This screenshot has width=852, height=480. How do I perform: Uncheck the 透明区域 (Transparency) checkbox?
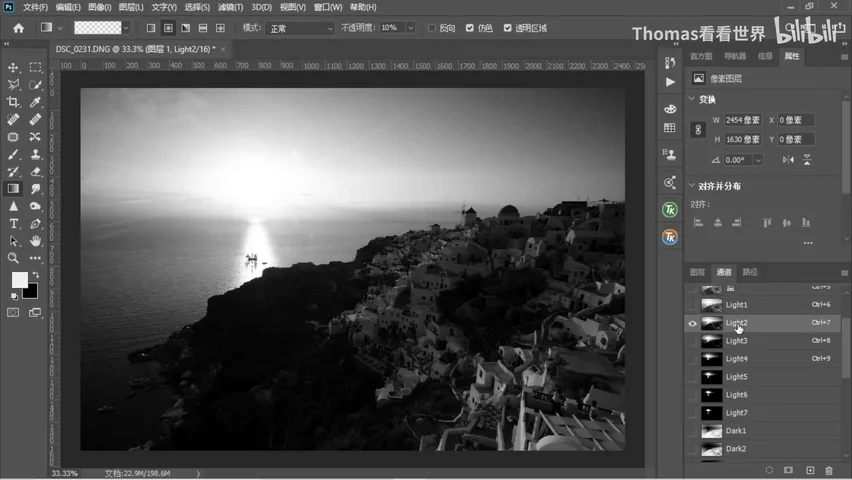(x=508, y=28)
